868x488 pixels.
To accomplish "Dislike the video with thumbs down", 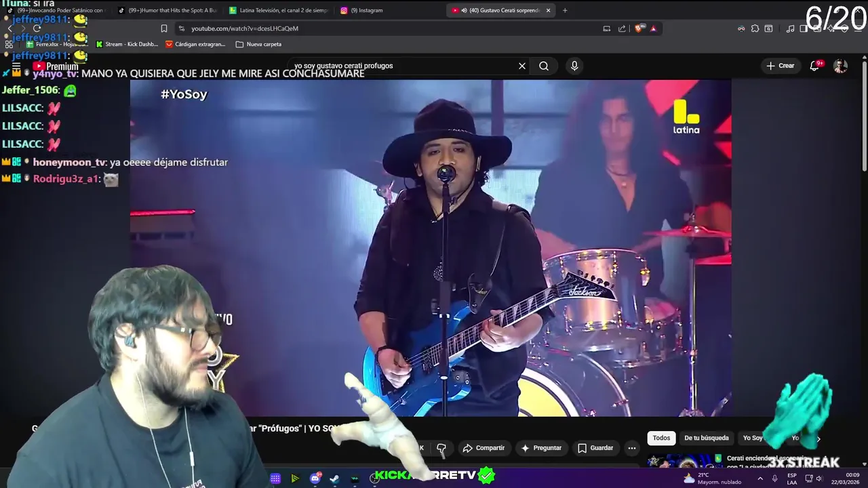I will (441, 448).
